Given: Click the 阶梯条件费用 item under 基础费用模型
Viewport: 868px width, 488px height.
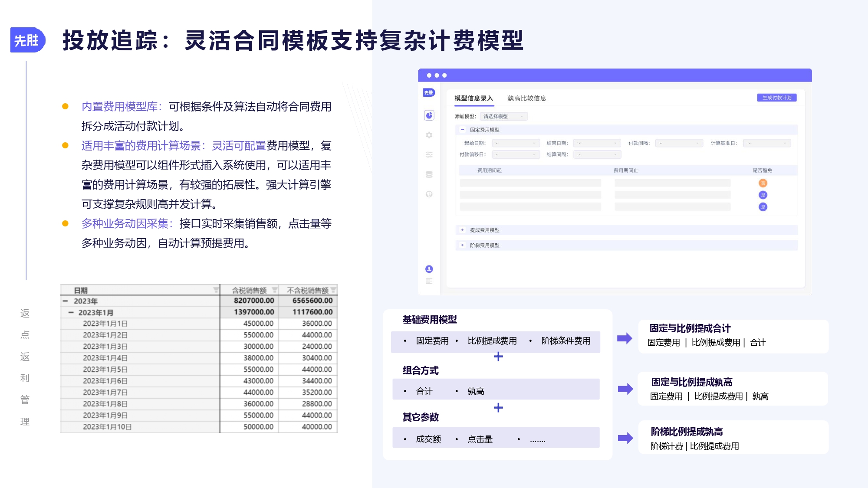Looking at the screenshot, I should click(x=566, y=341).
